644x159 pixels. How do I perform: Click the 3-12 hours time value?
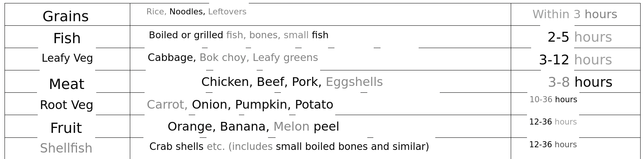575,60
